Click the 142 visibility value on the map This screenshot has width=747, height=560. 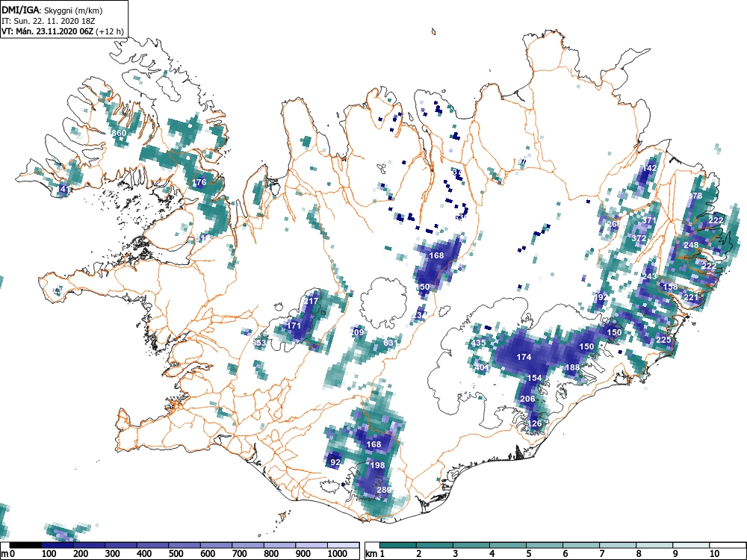(649, 167)
